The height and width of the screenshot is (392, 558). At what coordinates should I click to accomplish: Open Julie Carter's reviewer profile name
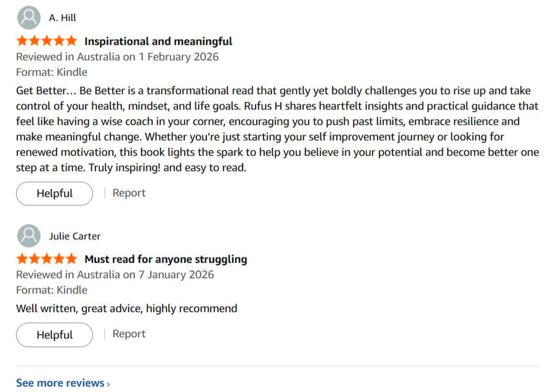pyautogui.click(x=74, y=236)
